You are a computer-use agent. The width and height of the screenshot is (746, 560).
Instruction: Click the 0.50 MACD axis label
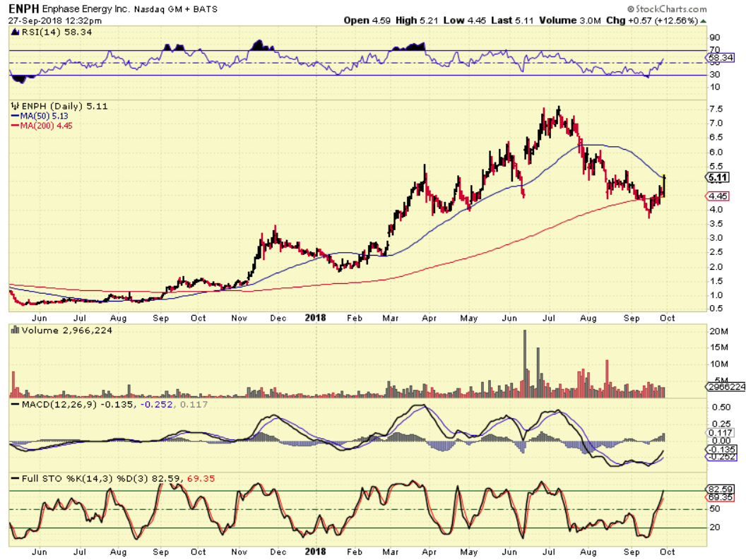point(721,407)
